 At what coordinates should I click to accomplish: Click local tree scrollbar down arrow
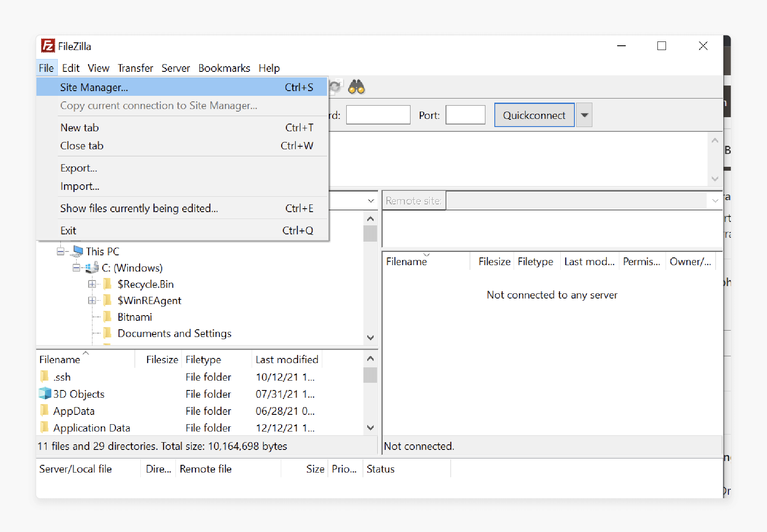371,337
